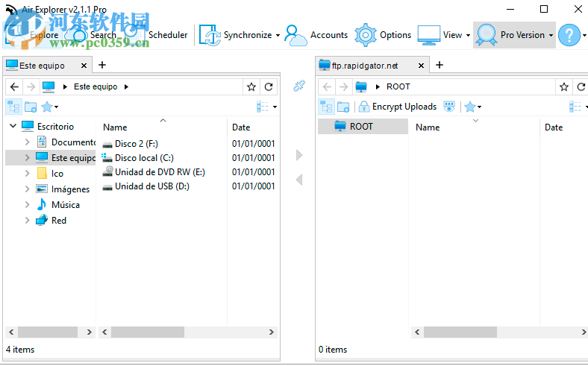Screen dimensions: 588x366
Task: Close the Este equipo tab
Action: pyautogui.click(x=84, y=66)
